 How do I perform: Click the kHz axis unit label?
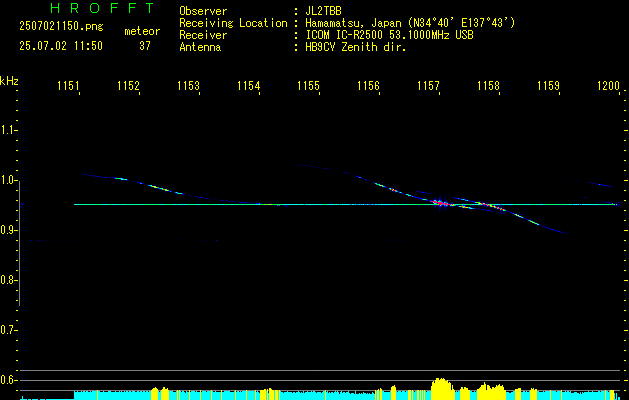[x=9, y=81]
